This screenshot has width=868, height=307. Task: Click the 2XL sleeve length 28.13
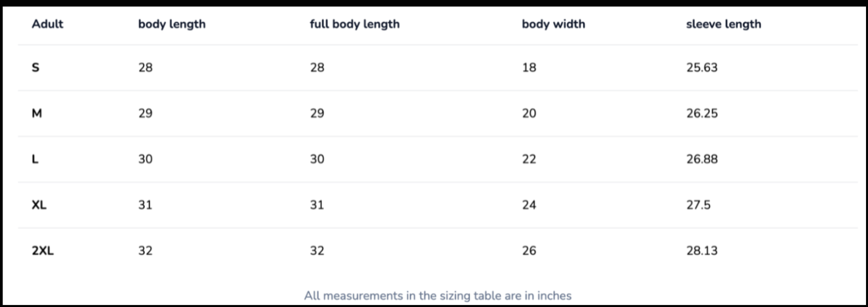(702, 250)
